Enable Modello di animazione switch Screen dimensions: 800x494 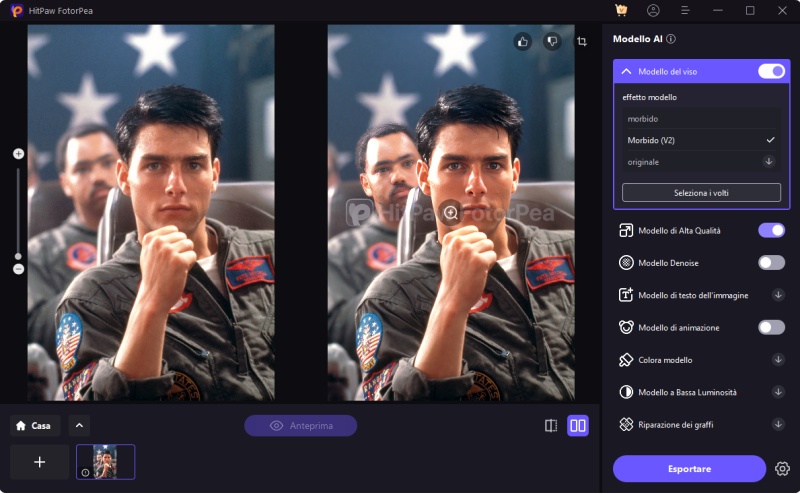coord(771,327)
